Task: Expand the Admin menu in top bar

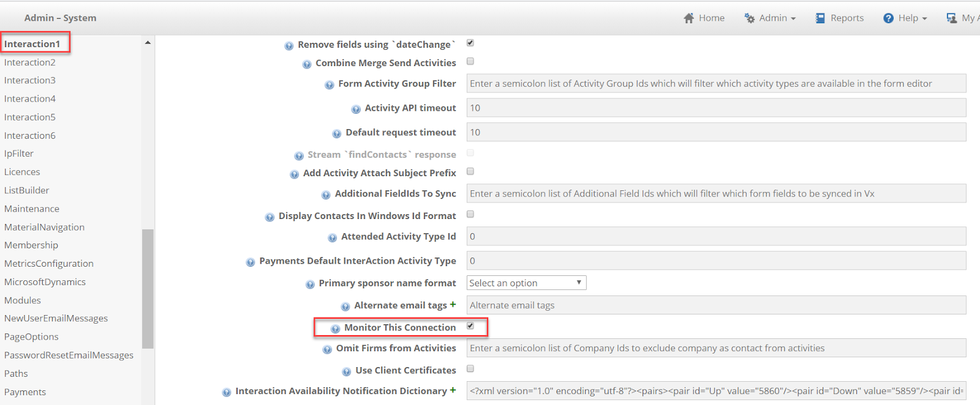Action: (770, 18)
